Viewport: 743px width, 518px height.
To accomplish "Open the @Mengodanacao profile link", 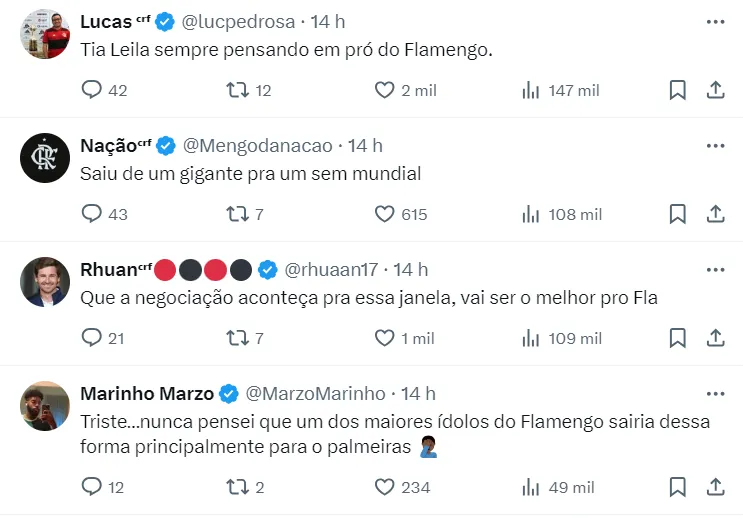I will 258,145.
